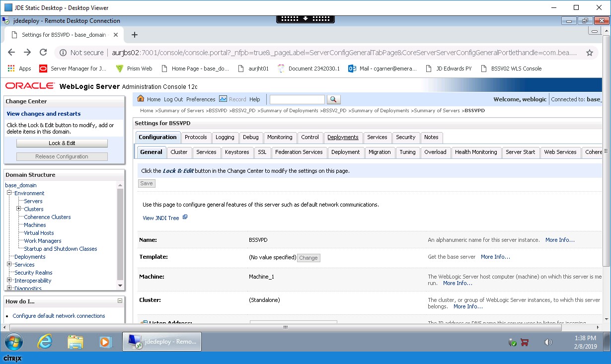The height and width of the screenshot is (364, 611).
Task: Click the horizontal page scrollbar
Action: [285, 327]
